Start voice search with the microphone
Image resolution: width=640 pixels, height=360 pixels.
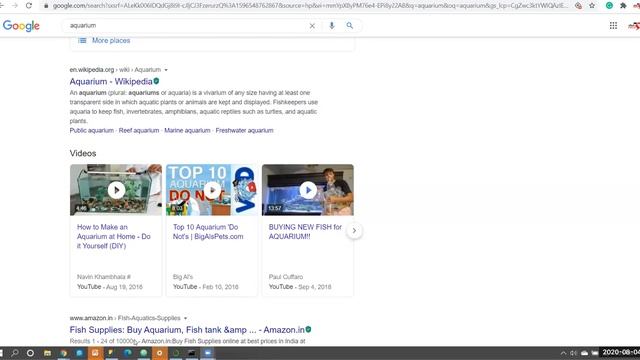(x=332, y=26)
